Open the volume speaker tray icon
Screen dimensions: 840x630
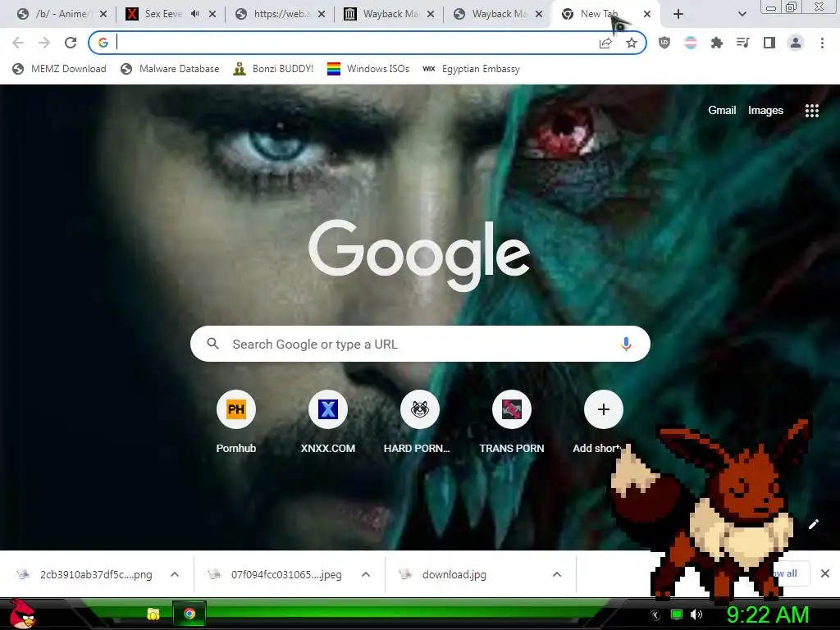point(696,614)
